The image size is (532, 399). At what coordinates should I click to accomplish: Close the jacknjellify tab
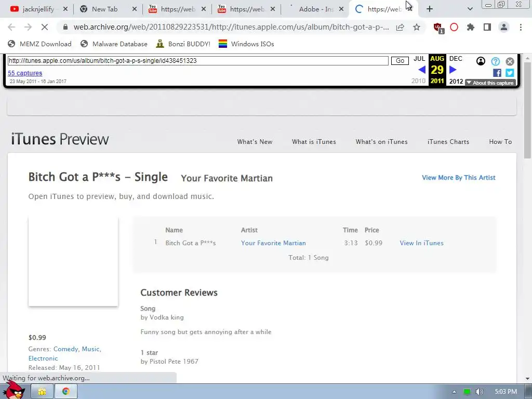[x=65, y=9]
